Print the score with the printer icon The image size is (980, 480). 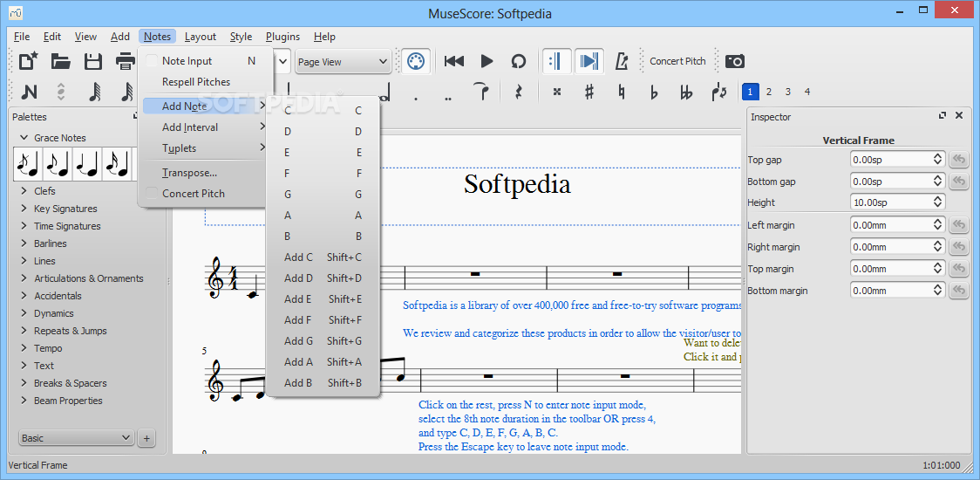tap(125, 61)
